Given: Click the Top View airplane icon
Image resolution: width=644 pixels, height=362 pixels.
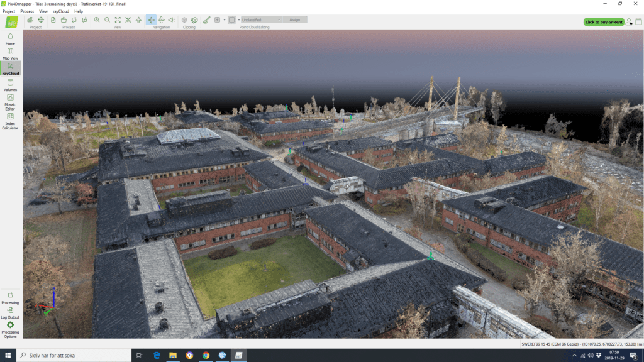Looking at the screenshot, I should pyautogui.click(x=139, y=19).
